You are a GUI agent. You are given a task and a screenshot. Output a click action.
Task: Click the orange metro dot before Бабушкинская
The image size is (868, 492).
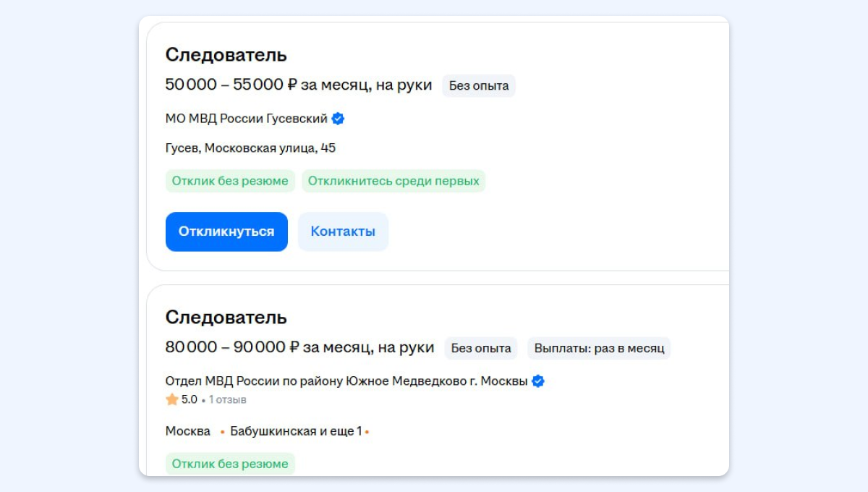[222, 432]
